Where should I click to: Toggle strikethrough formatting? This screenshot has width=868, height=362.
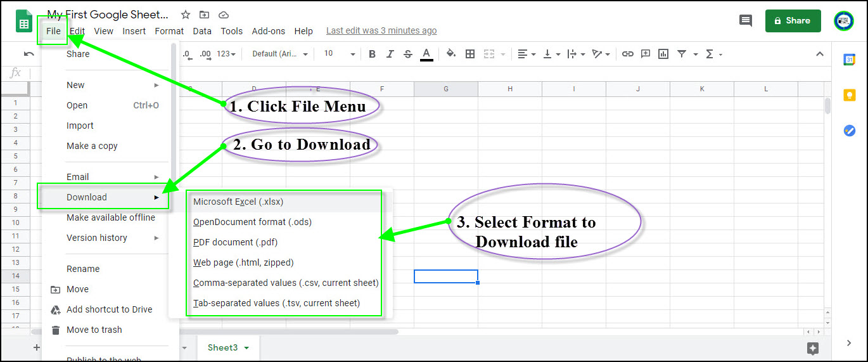(x=408, y=54)
